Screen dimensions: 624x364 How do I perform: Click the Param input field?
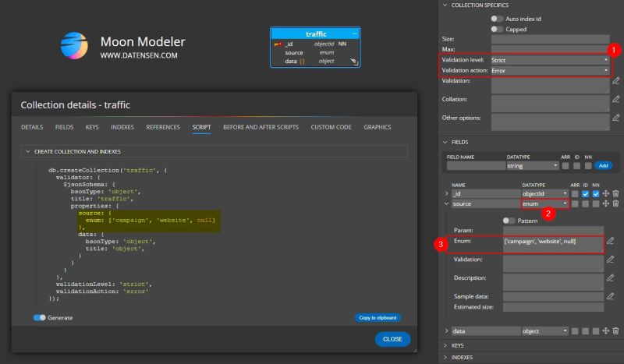(x=553, y=231)
